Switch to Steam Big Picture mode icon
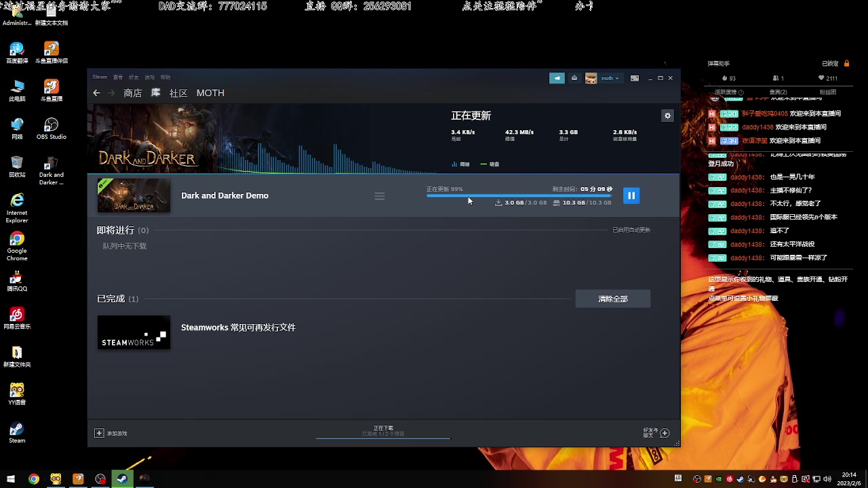The height and width of the screenshot is (488, 868). pos(635,78)
